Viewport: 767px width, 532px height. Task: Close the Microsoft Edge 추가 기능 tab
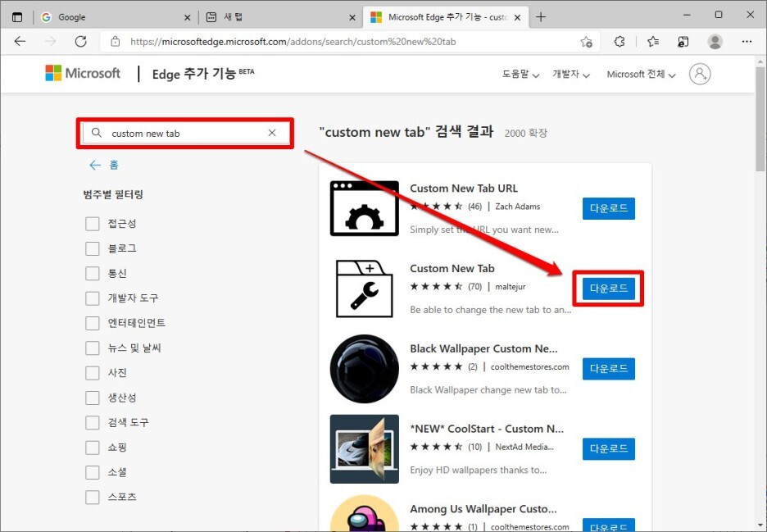tap(518, 17)
